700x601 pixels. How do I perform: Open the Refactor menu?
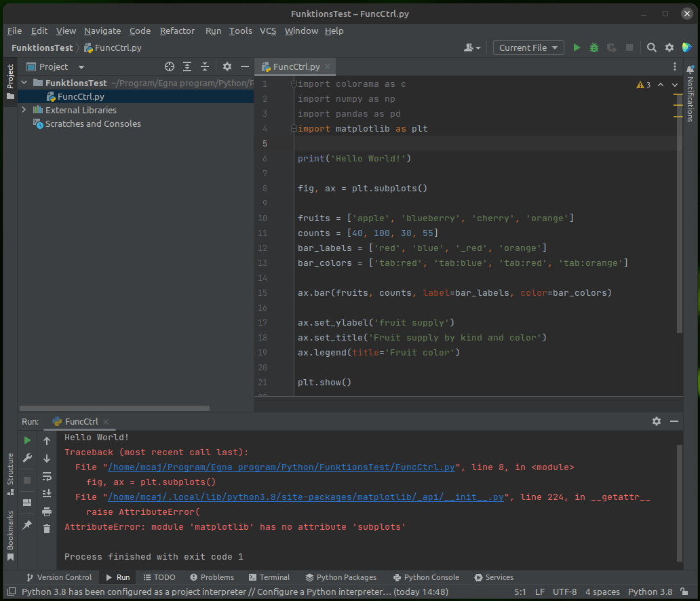[x=177, y=31]
